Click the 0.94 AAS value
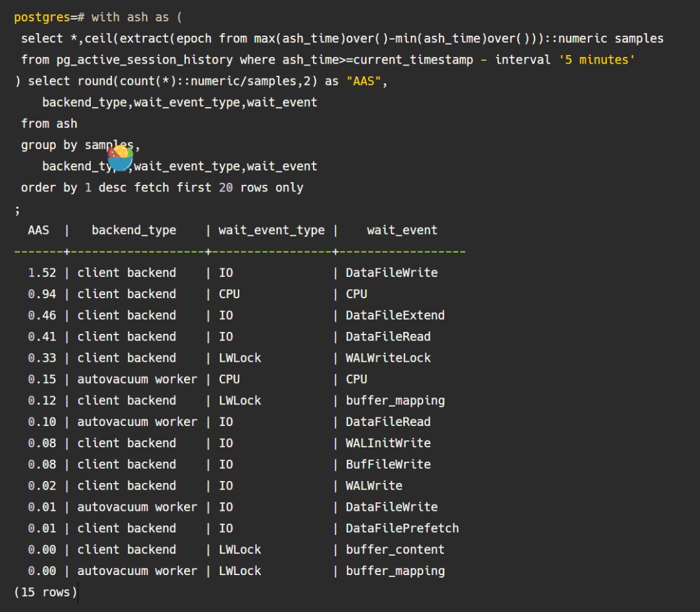This screenshot has width=700, height=612. (x=42, y=294)
